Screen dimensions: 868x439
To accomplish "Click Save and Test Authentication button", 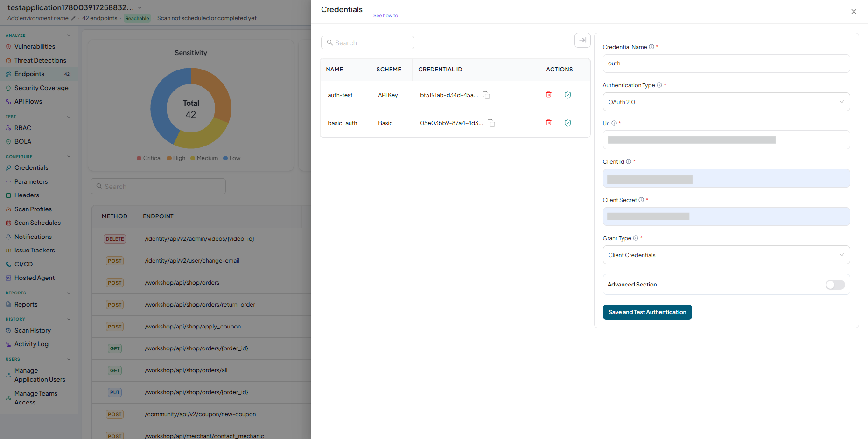I will (x=647, y=312).
